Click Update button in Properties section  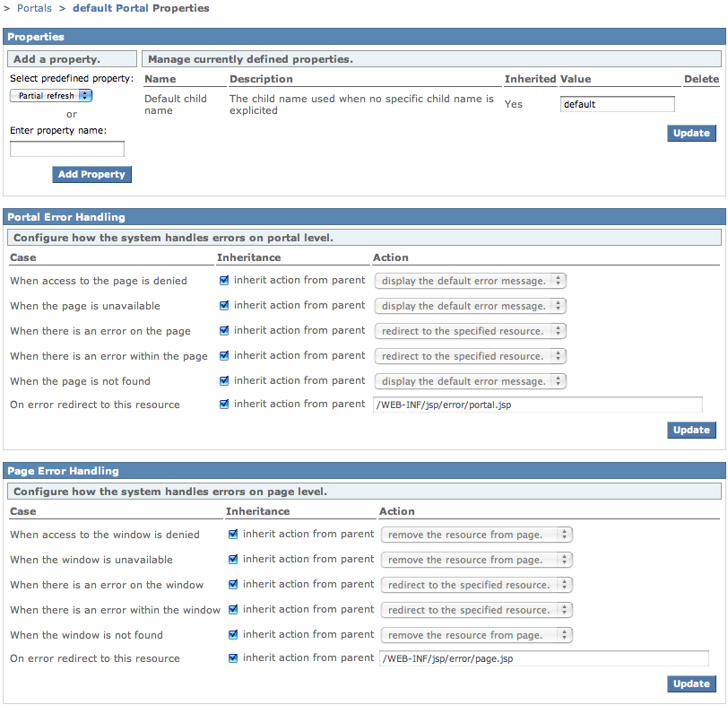(690, 133)
